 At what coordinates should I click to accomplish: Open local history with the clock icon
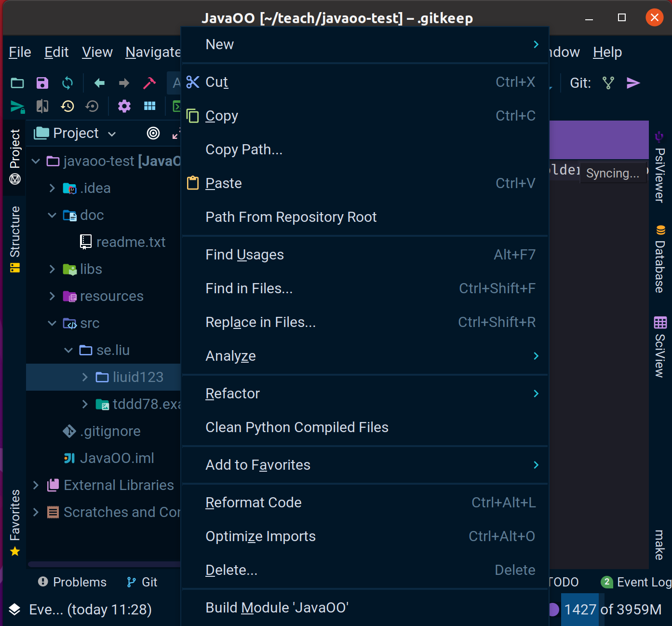point(67,106)
